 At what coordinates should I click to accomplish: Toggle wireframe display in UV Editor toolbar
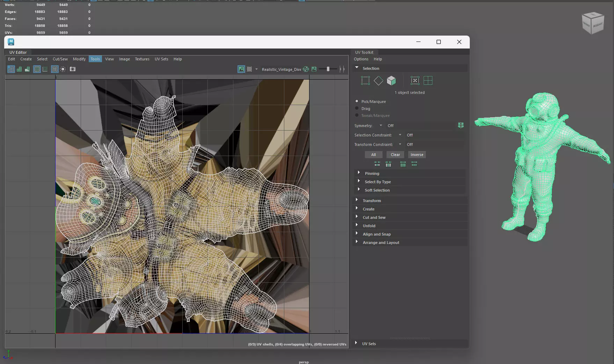click(11, 69)
